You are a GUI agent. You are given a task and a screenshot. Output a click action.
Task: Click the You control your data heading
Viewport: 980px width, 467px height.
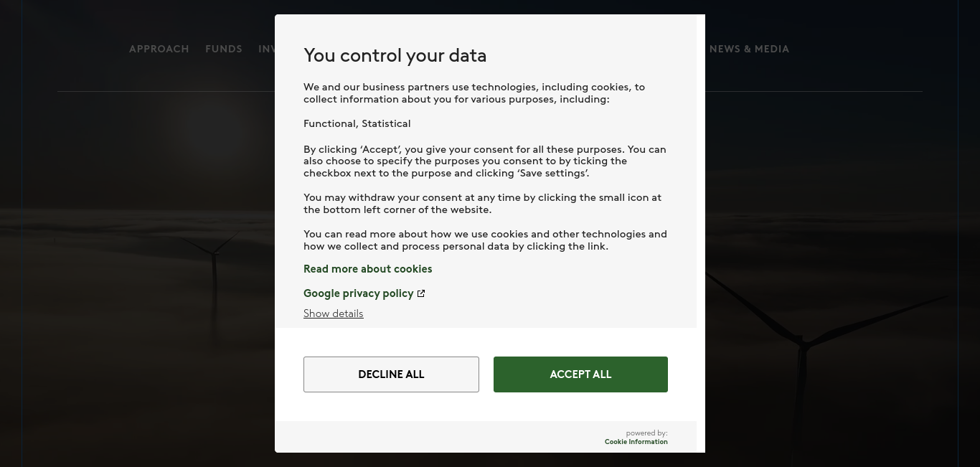point(395,55)
